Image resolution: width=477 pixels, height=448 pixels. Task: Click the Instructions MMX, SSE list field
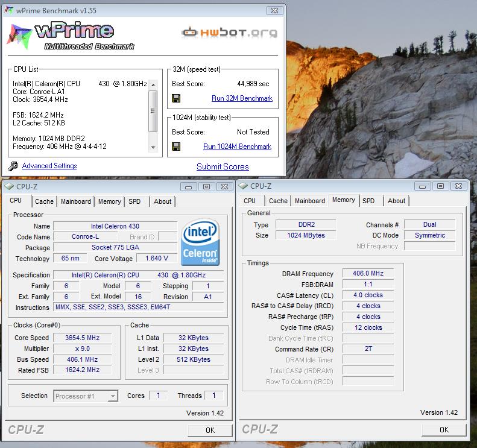coord(139,307)
